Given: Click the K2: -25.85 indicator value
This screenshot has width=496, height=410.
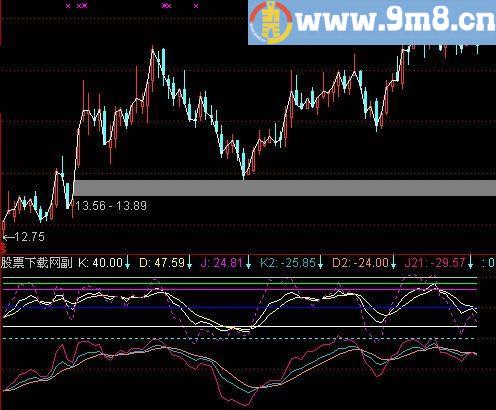Looking at the screenshot, I should click(288, 263).
